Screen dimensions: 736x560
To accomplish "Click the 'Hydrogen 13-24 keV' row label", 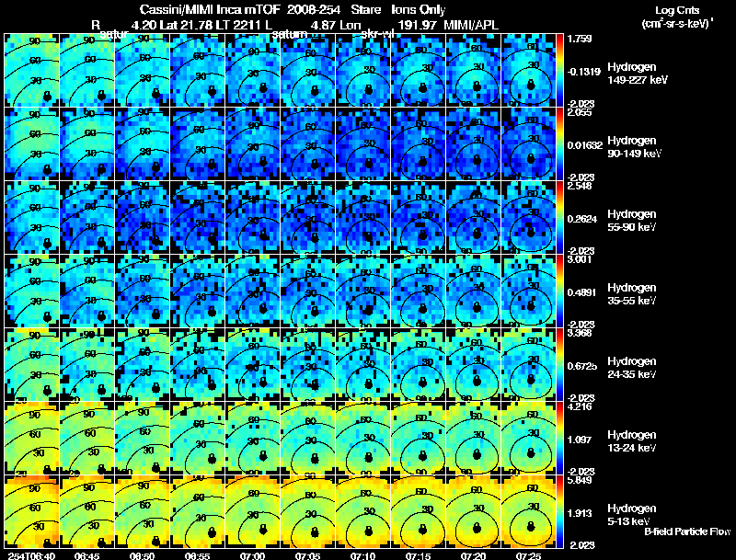I will point(632,441).
